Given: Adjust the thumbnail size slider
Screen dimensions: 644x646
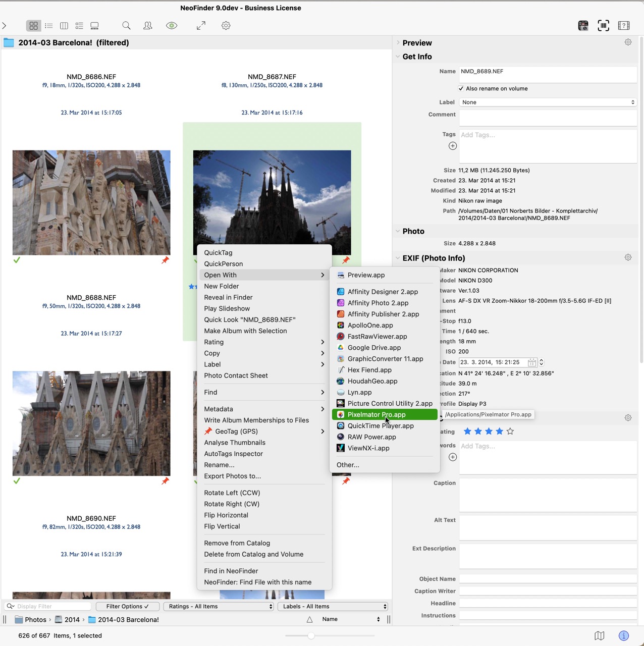Looking at the screenshot, I should coord(311,636).
